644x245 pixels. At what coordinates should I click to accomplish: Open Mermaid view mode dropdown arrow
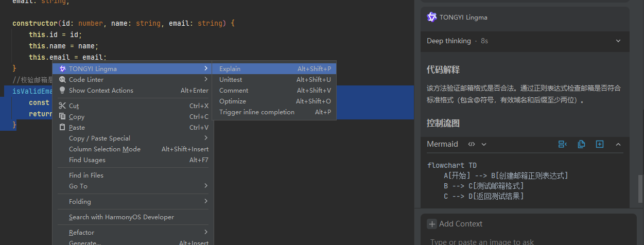[x=484, y=144]
